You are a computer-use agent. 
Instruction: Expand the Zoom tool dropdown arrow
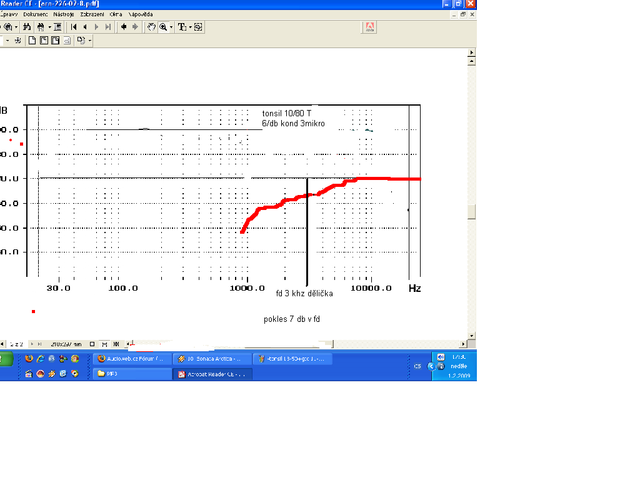171,27
